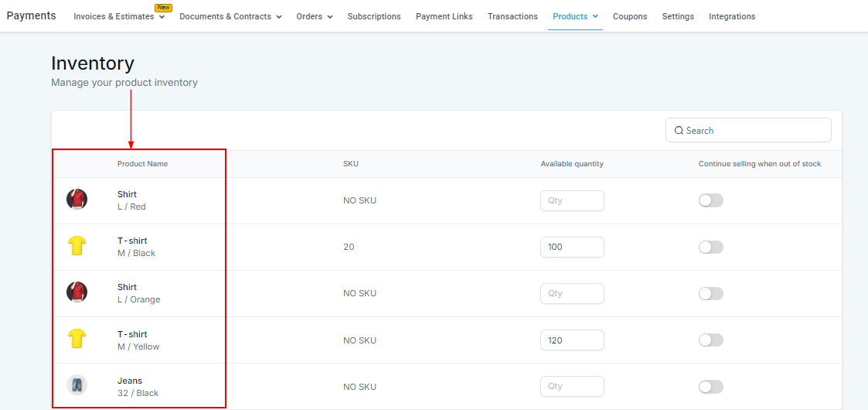Viewport: 868px width, 410px height.
Task: Expand Invoices & Estimates dropdown
Action: pos(119,16)
